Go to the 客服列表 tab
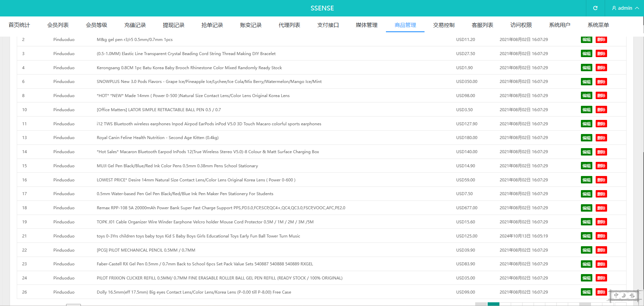 [x=482, y=25]
